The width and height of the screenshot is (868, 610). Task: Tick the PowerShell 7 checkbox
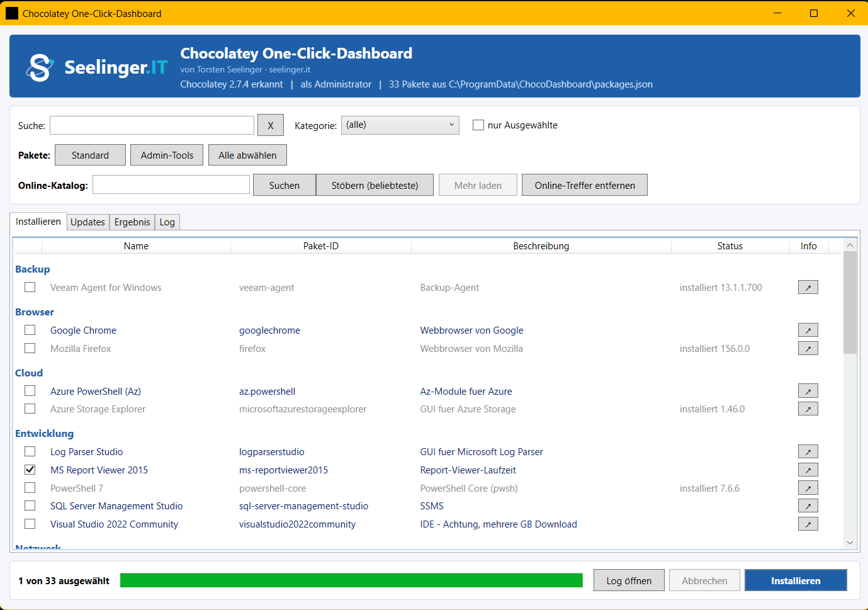coord(30,488)
